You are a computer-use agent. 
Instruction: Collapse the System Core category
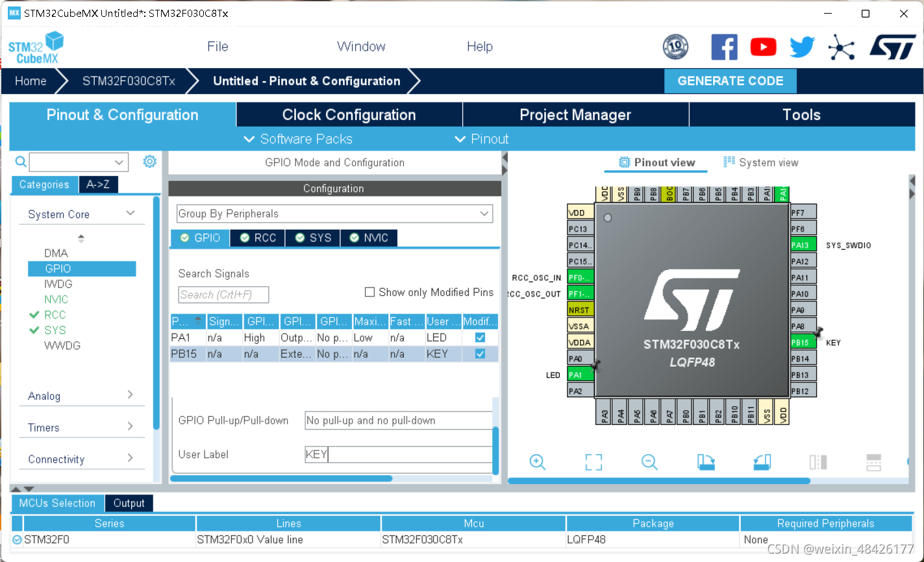pos(130,214)
